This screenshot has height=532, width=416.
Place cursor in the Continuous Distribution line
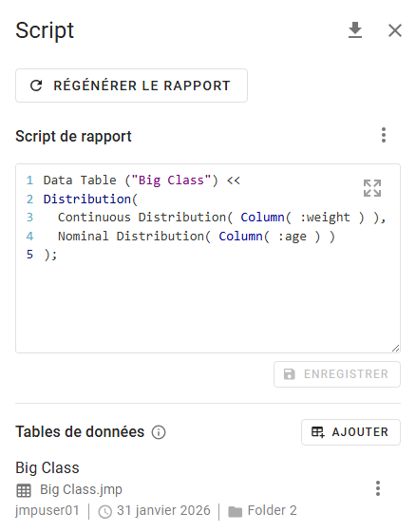point(222,218)
